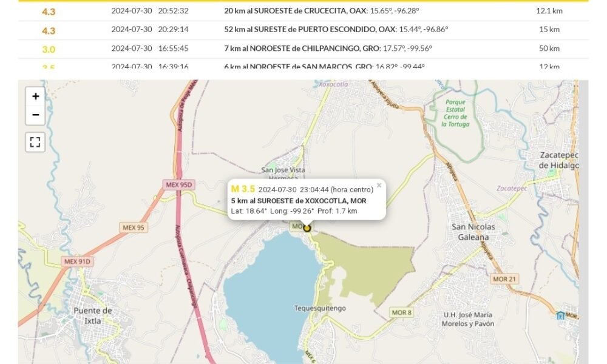607x364 pixels.
Task: Select the 20 km al SUROESTE de CRUCECITA row
Action: coord(303,11)
